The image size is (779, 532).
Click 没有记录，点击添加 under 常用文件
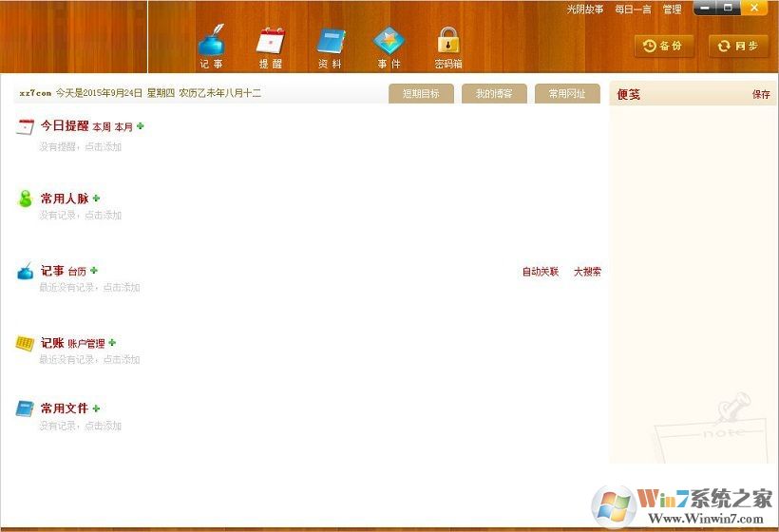(x=81, y=426)
